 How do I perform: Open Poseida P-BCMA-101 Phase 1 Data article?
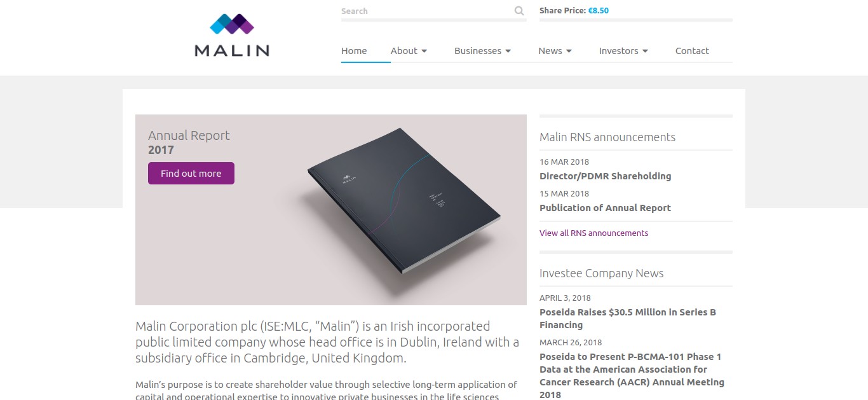(x=632, y=375)
